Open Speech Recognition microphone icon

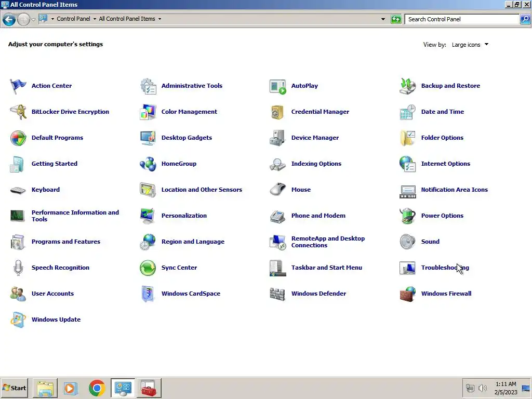[x=18, y=268]
